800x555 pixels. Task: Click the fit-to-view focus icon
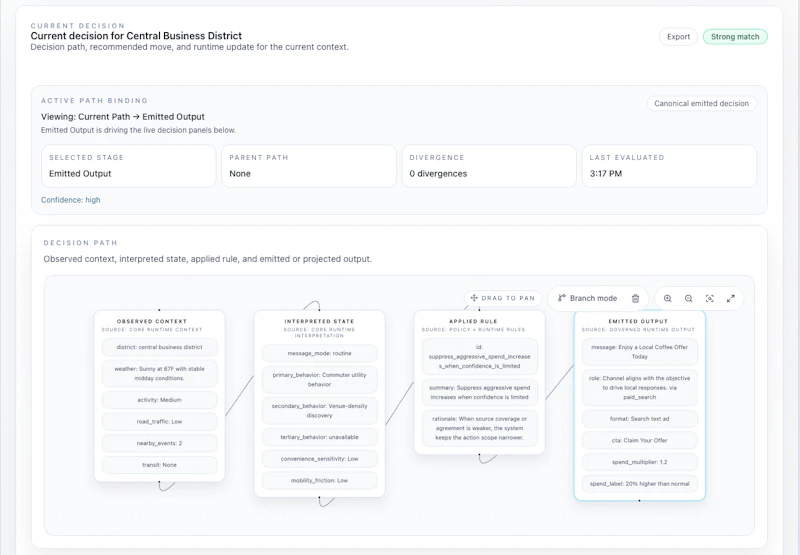coord(709,298)
